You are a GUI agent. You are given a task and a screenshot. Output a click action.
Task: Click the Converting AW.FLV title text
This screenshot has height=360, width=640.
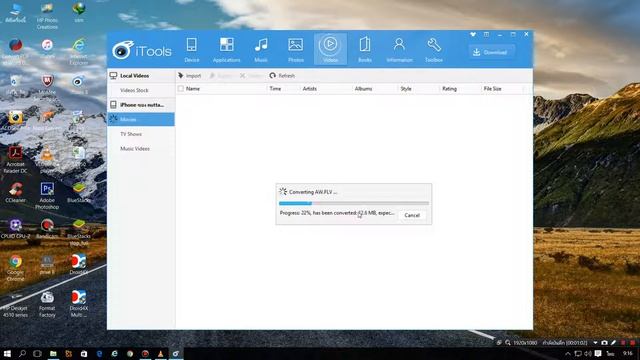click(313, 192)
